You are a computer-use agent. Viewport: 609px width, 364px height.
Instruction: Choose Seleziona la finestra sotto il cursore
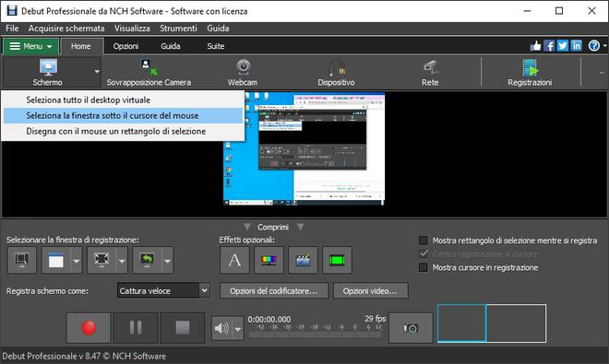tap(124, 115)
